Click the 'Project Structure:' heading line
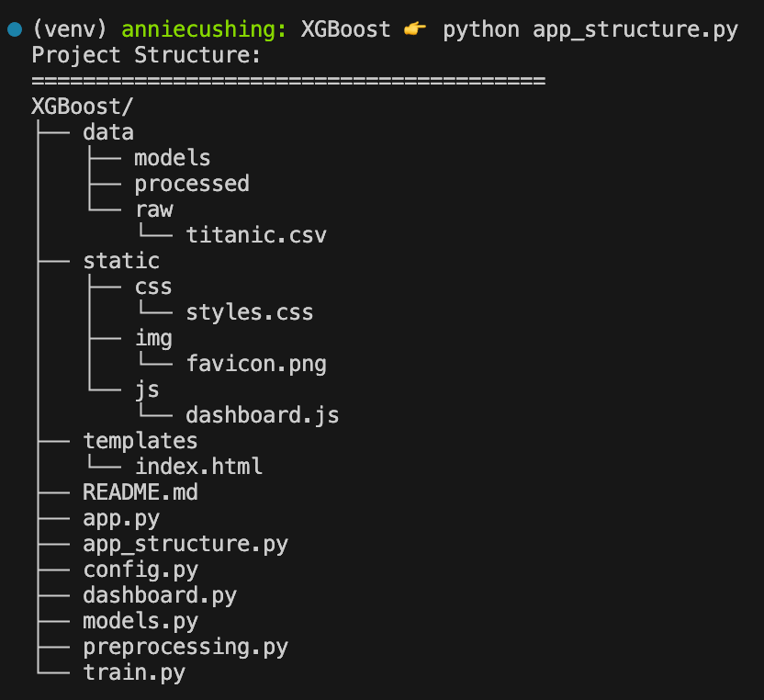This screenshot has height=700, width=764. [146, 54]
